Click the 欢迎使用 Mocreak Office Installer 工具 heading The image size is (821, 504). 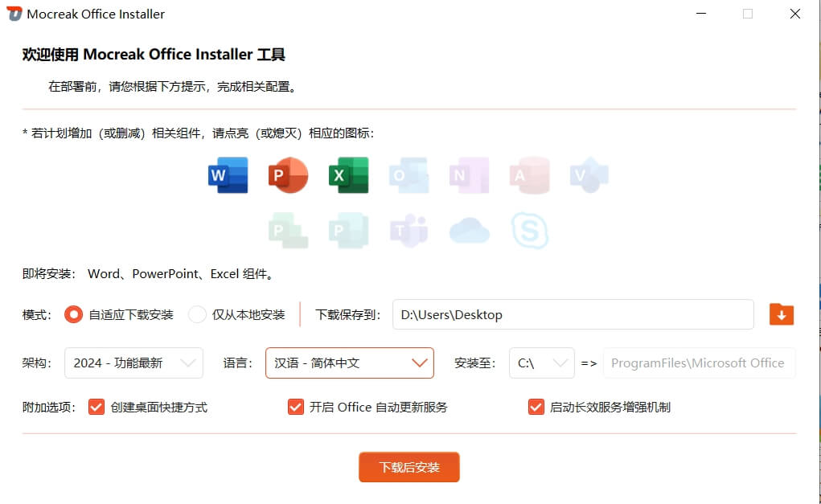click(154, 55)
